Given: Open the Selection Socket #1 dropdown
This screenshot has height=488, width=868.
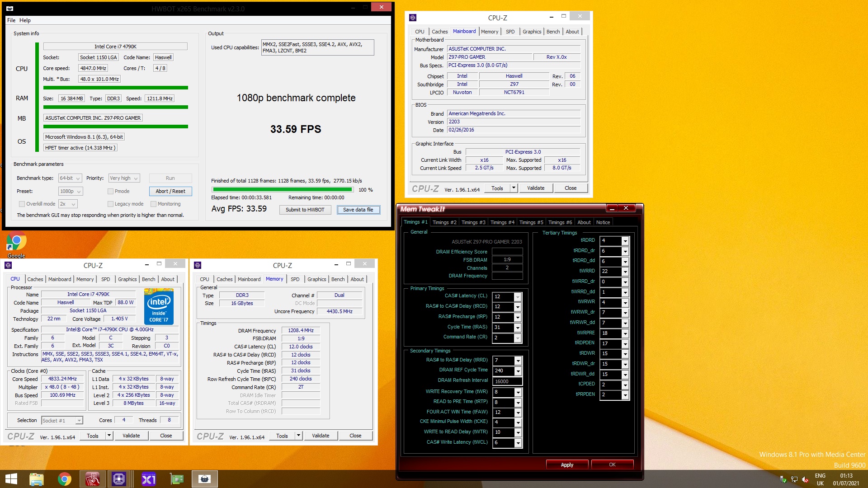Looking at the screenshot, I should coord(62,420).
